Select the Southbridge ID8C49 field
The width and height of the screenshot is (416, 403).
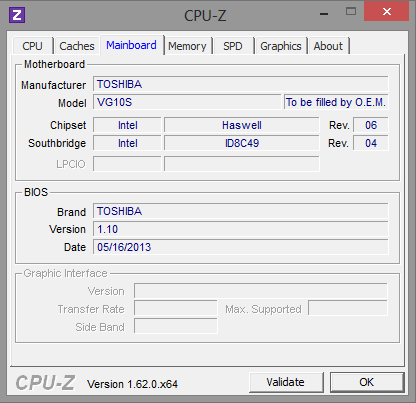point(242,143)
